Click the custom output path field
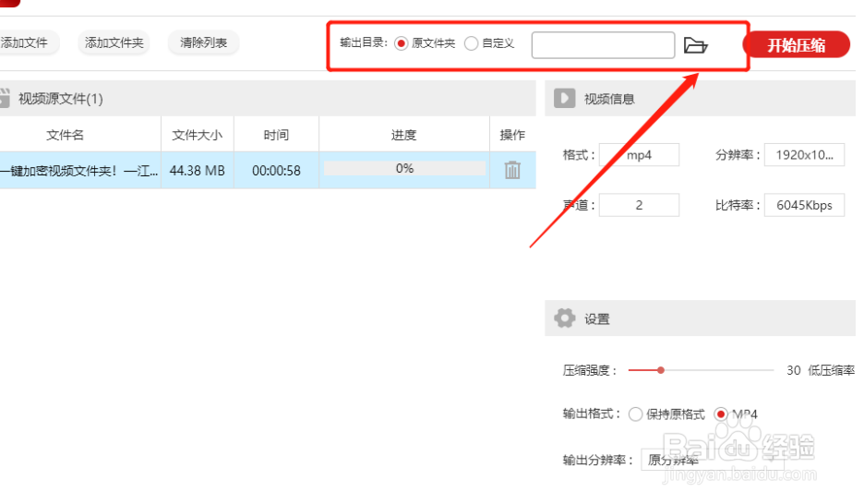Image resolution: width=864 pixels, height=504 pixels. [x=603, y=45]
